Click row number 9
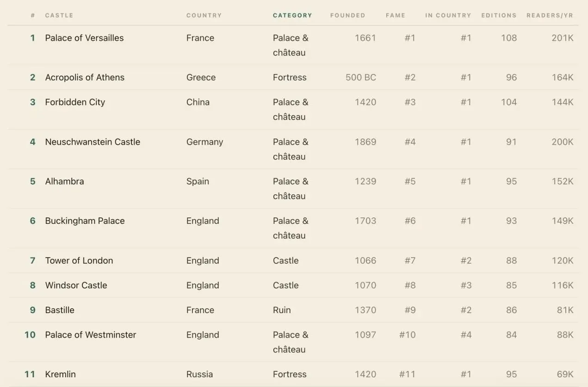The image size is (588, 387). click(x=32, y=310)
